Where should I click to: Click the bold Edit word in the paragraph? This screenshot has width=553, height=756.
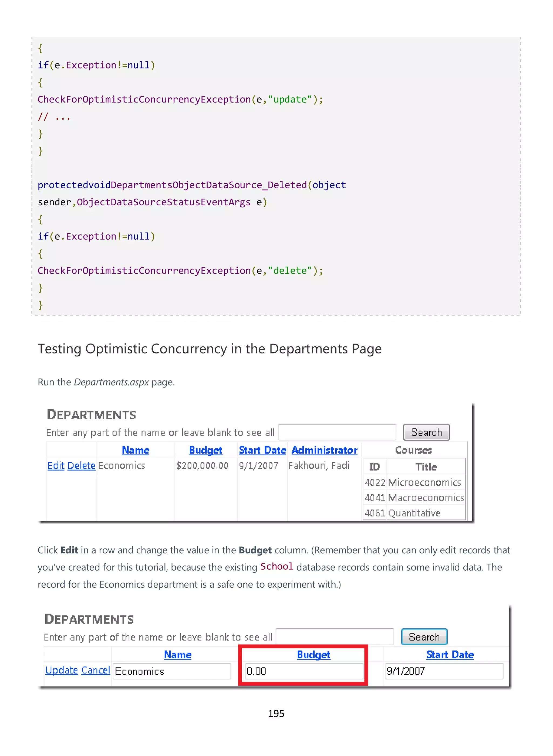point(69,550)
